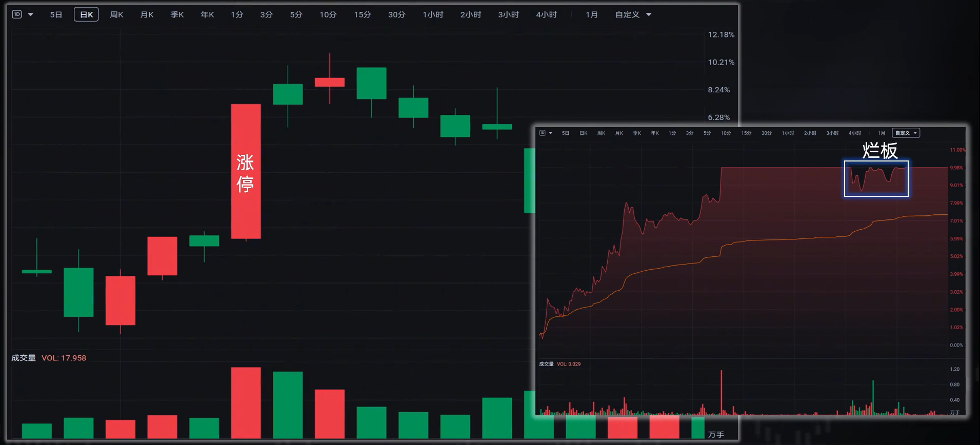Screen dimensions: 980x445
Task: Select the 日K tab in main chart
Action: pyautogui.click(x=86, y=14)
